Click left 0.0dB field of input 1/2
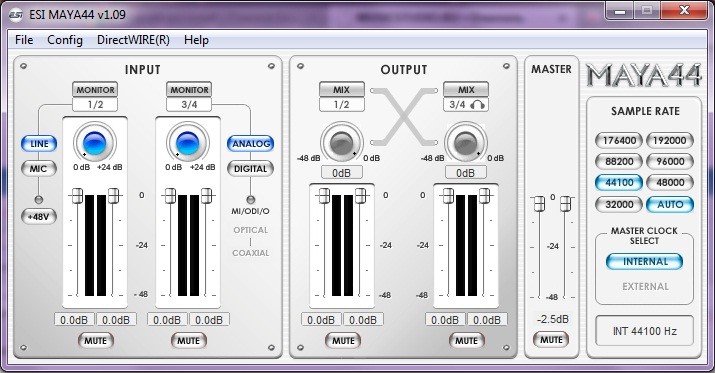 point(74,320)
